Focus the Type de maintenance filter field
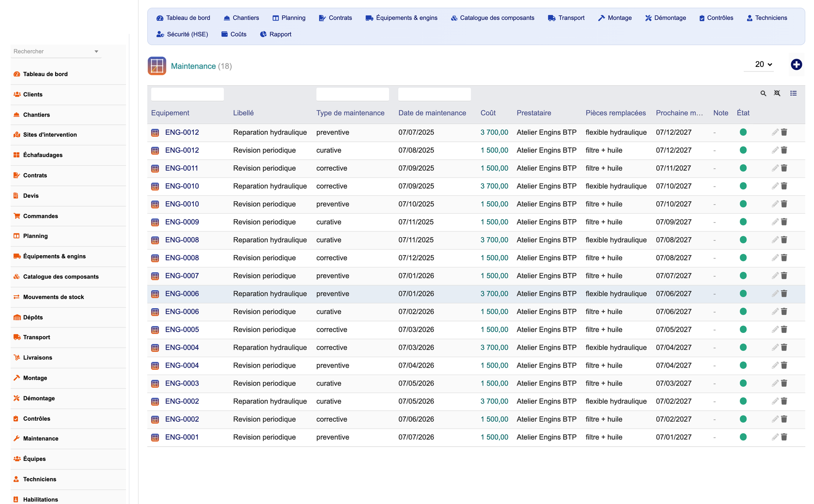The width and height of the screenshot is (814, 504). click(x=353, y=94)
